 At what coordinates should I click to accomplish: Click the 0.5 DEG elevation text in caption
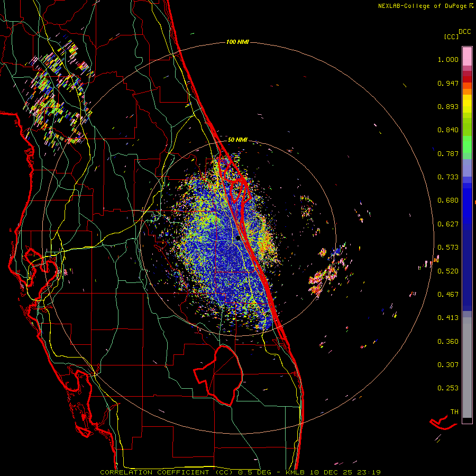pyautogui.click(x=255, y=472)
